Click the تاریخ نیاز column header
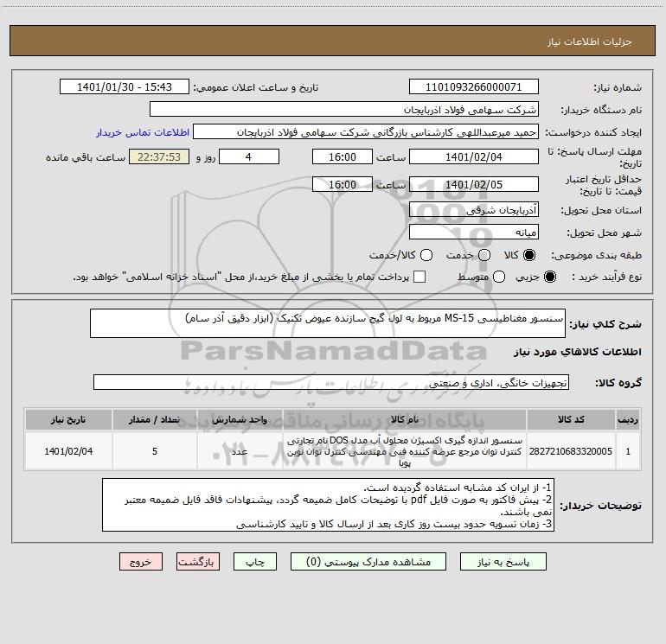Screen dimensions: 666x644 point(68,419)
